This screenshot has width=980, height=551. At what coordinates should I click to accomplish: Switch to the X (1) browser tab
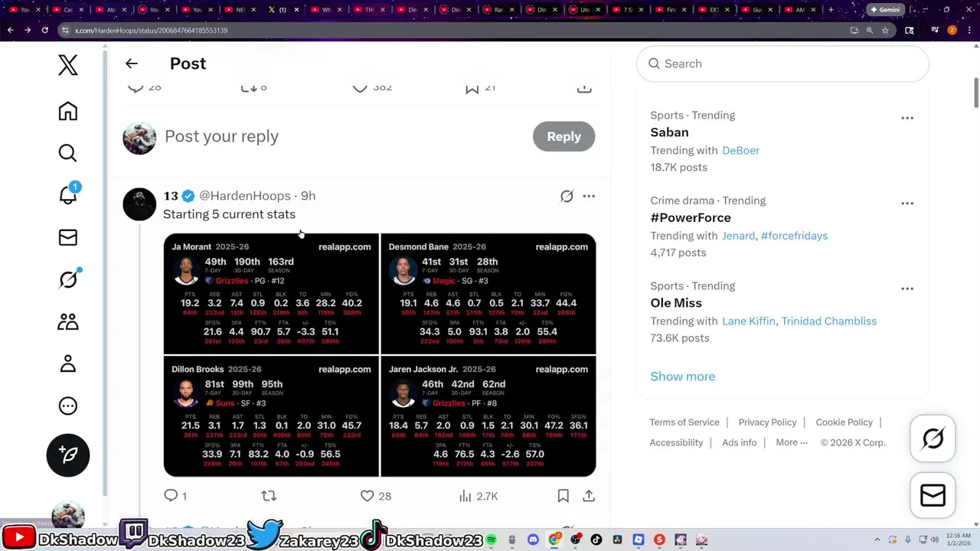pos(277,10)
